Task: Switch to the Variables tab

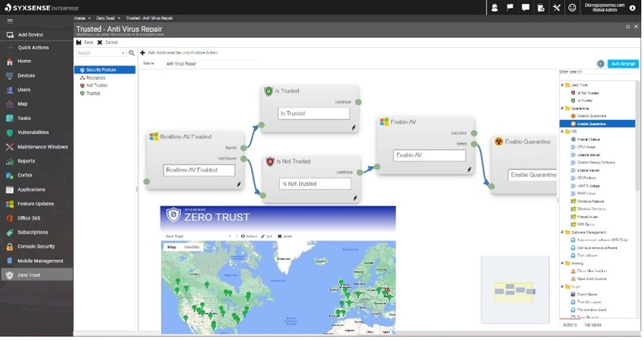Action: coord(592,325)
